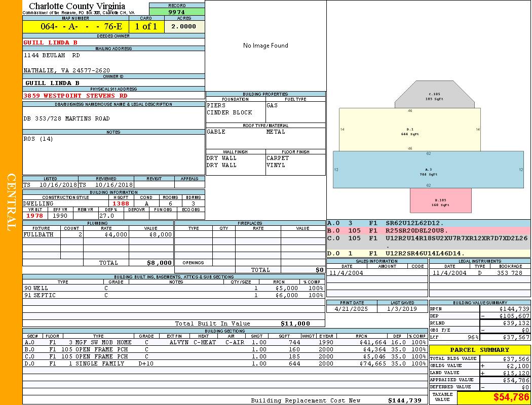Click the red deeded owner name GUILL LINDA B
Screen dimensions: 532x405
(51, 43)
